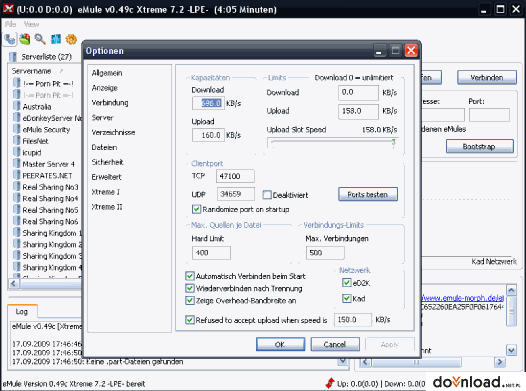Open the orange gear preferences icon
This screenshot has width=526, height=391.
(x=71, y=39)
